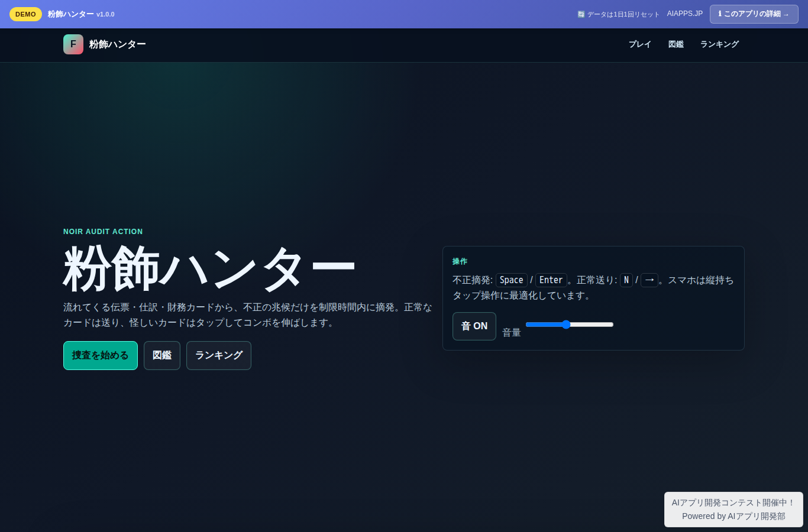Follow the AIAPPS.JP link
Viewport: 808px width, 532px height.
[685, 14]
